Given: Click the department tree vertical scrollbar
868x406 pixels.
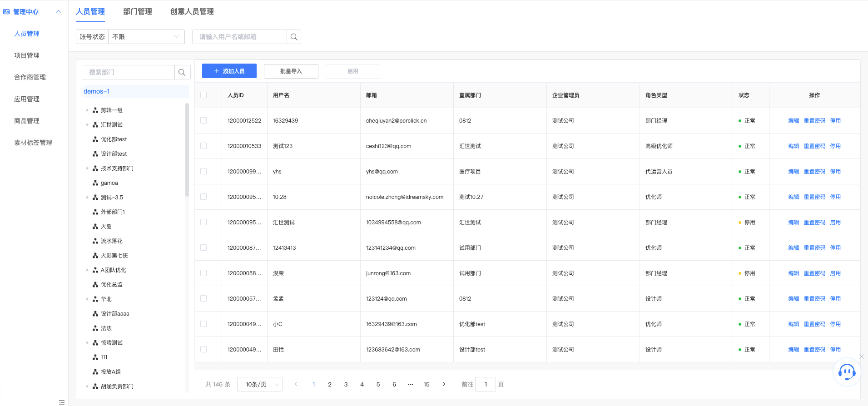Looking at the screenshot, I should 187,150.
